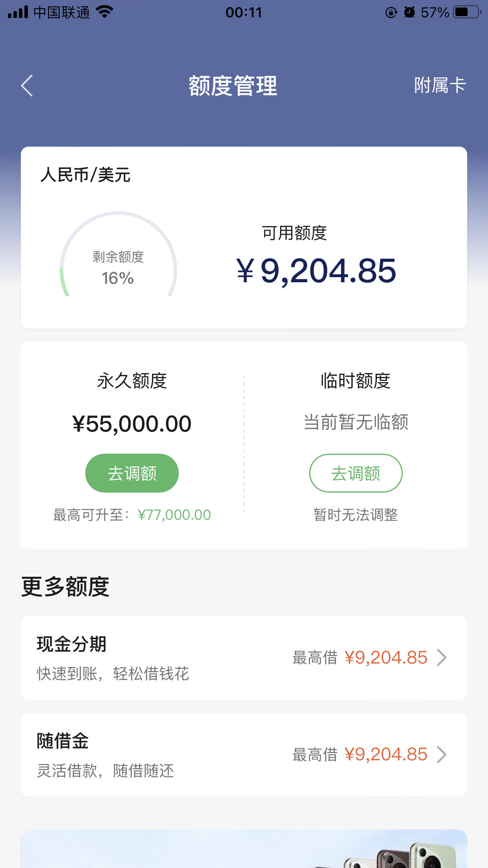The height and width of the screenshot is (868, 488).
Task: Tap the battery icon in status bar
Action: (x=467, y=12)
